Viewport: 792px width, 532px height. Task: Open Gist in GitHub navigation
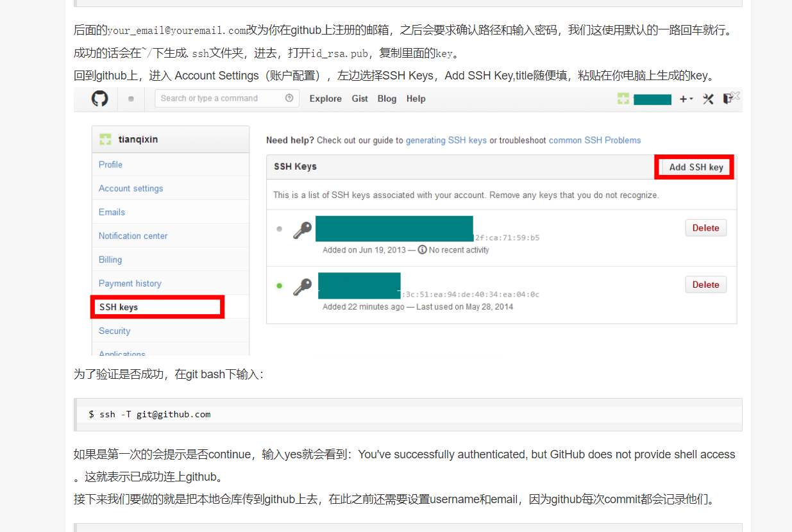coord(360,99)
